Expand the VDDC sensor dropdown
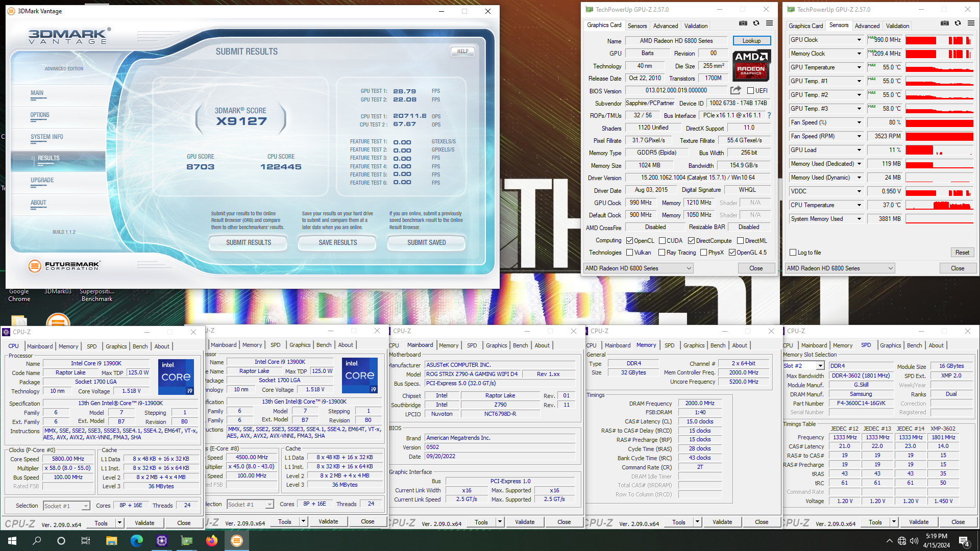The image size is (980, 551). click(859, 191)
